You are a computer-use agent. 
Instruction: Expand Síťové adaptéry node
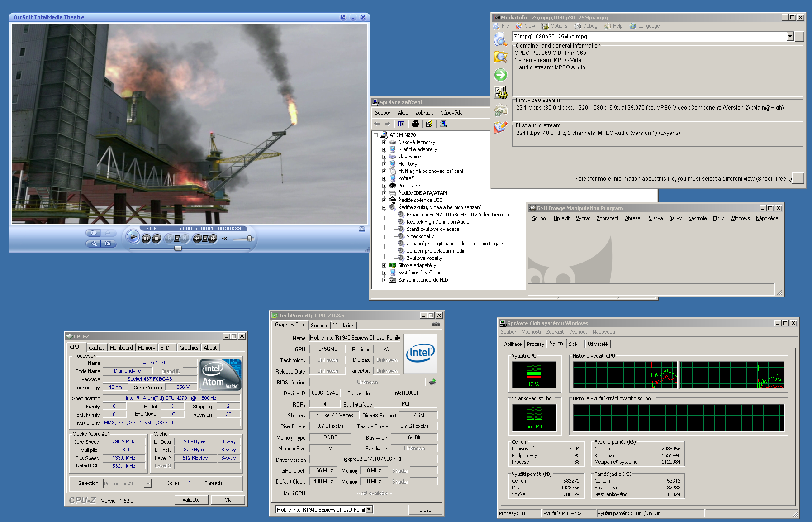tap(384, 265)
